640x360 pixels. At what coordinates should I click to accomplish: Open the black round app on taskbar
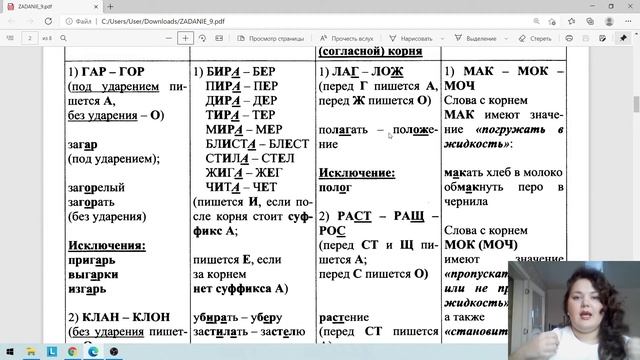pos(114,351)
